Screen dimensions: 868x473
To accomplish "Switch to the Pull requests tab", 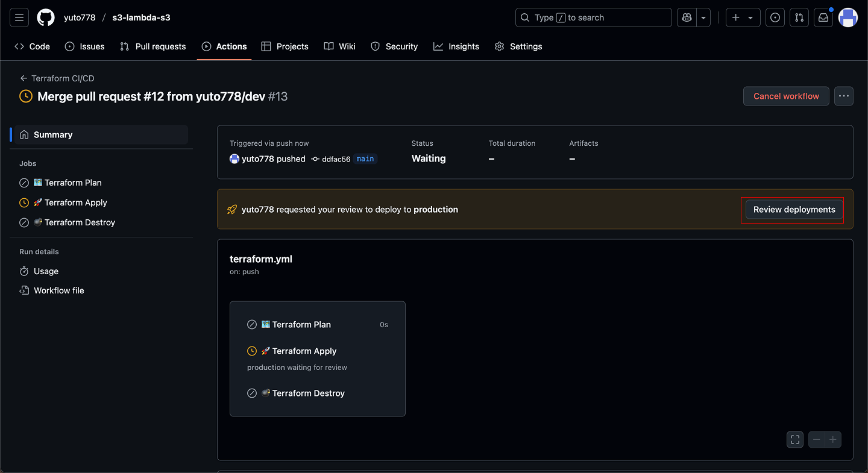I will click(153, 46).
